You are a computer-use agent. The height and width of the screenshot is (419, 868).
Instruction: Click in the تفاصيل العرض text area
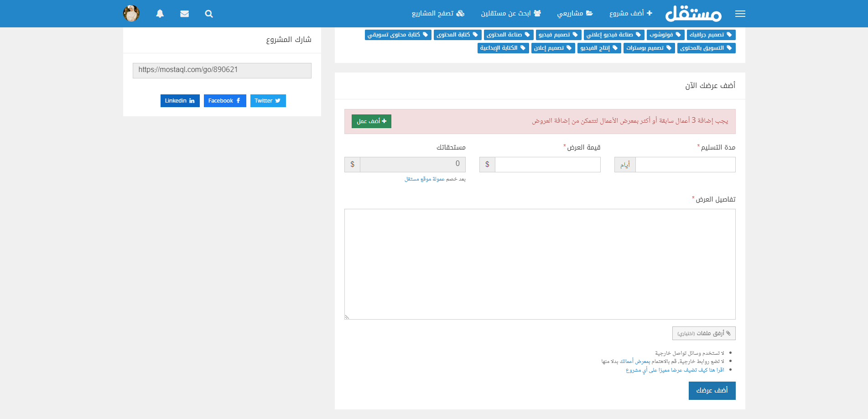point(540,264)
